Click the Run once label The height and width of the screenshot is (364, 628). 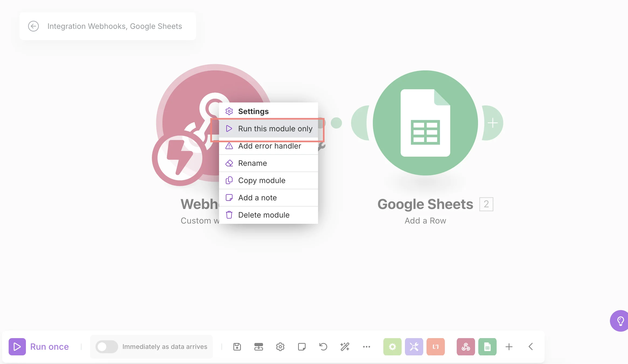coord(50,346)
